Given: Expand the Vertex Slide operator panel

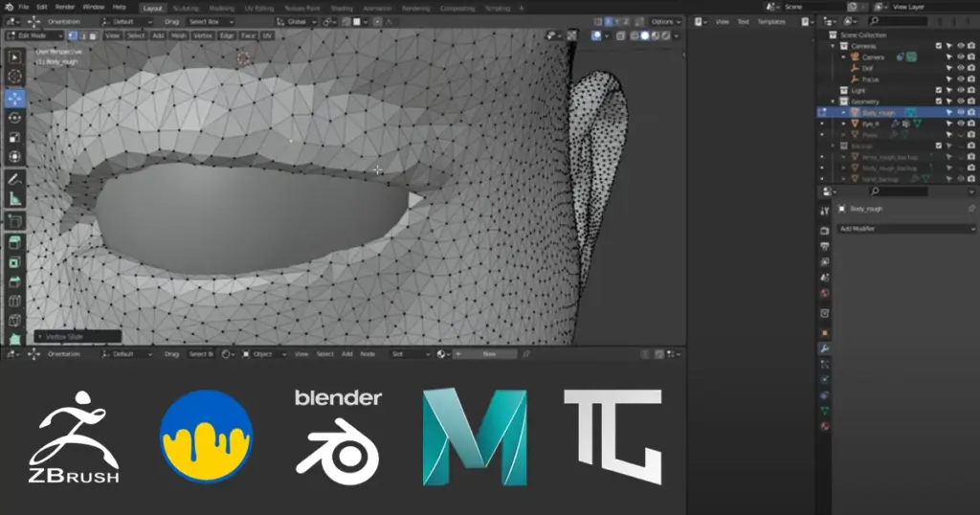Looking at the screenshot, I should pos(78,336).
